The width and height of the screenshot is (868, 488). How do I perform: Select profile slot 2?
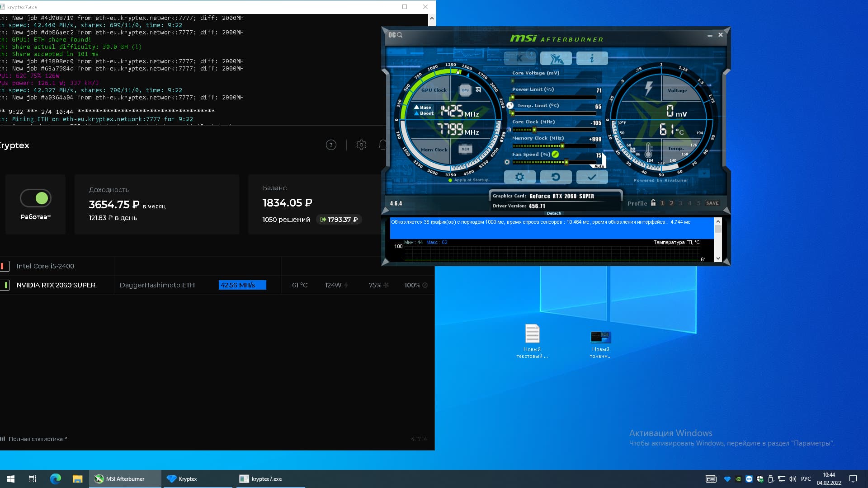(671, 203)
